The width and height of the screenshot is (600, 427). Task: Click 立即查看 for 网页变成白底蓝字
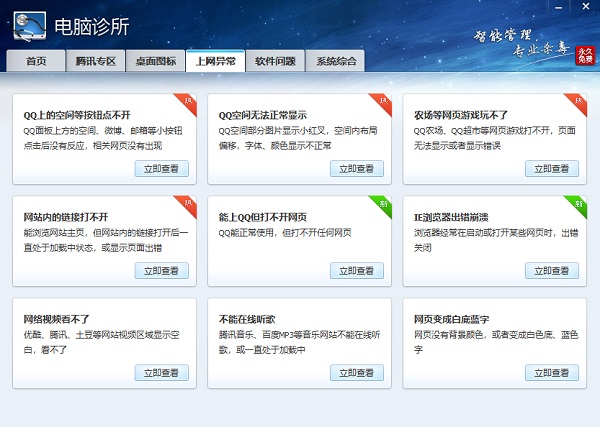tap(552, 373)
